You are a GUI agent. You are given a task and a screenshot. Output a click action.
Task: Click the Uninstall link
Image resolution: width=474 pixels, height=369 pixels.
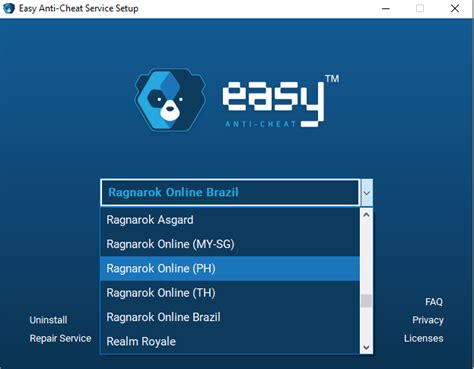pyautogui.click(x=48, y=320)
